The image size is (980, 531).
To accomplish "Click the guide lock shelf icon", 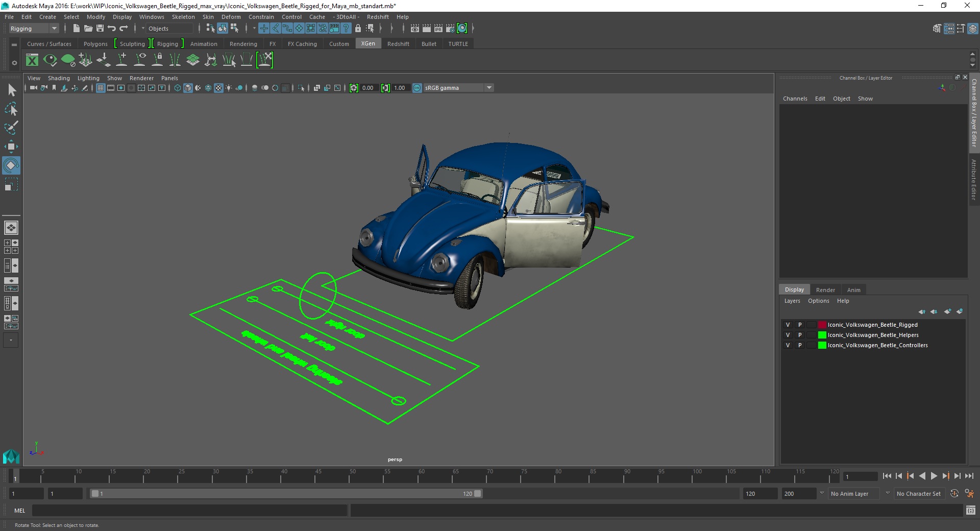I will click(157, 60).
